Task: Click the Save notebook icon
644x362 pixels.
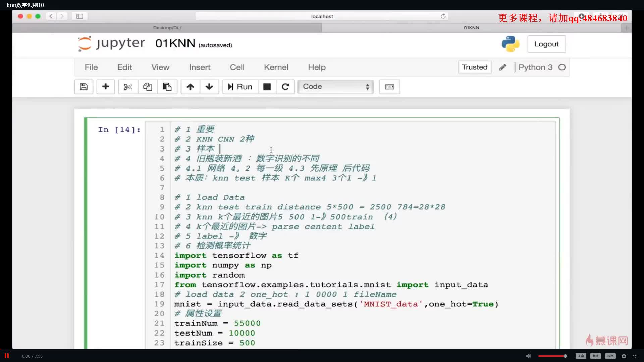Action: point(83,86)
